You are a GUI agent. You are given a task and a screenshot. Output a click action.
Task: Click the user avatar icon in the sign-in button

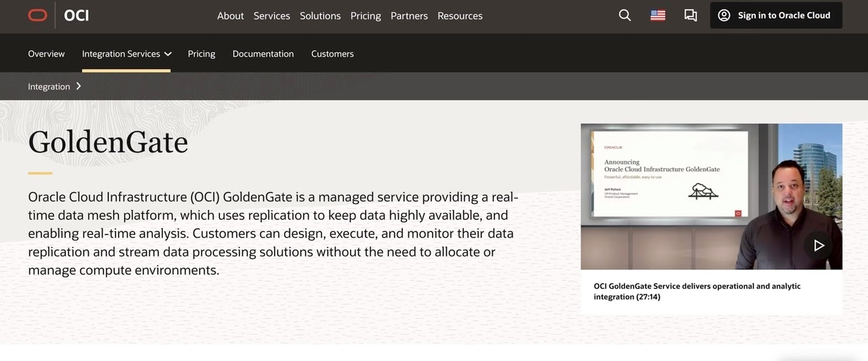(x=724, y=15)
